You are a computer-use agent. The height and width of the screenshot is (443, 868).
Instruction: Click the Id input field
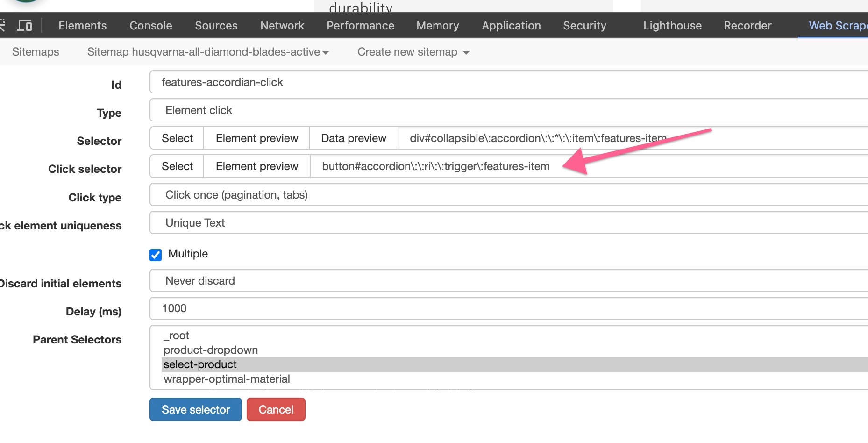508,82
